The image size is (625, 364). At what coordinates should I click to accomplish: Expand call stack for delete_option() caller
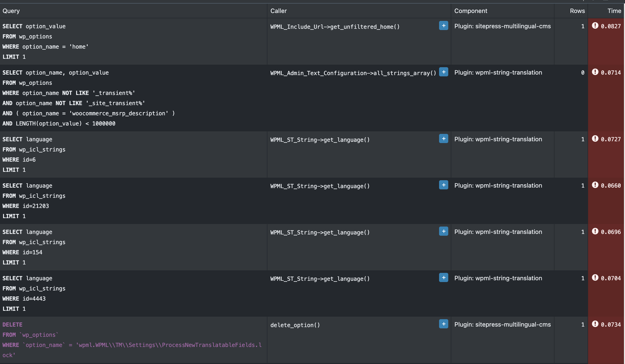[443, 324]
